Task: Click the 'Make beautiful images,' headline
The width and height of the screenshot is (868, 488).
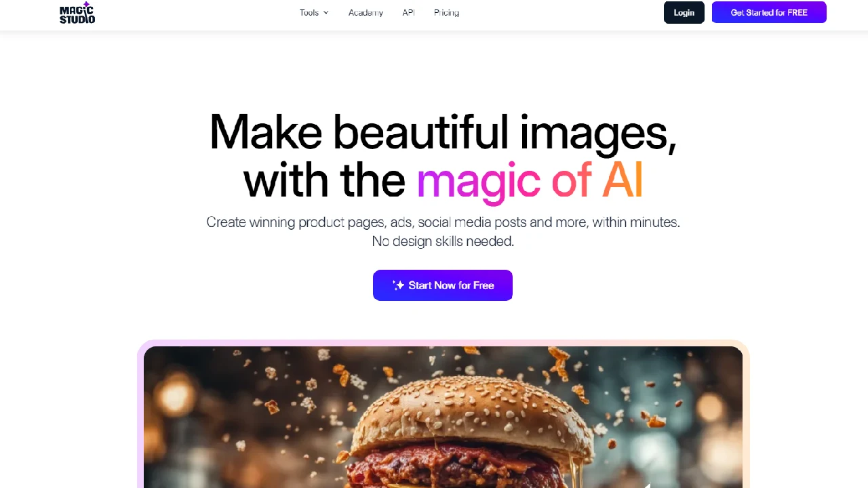Action: click(443, 131)
